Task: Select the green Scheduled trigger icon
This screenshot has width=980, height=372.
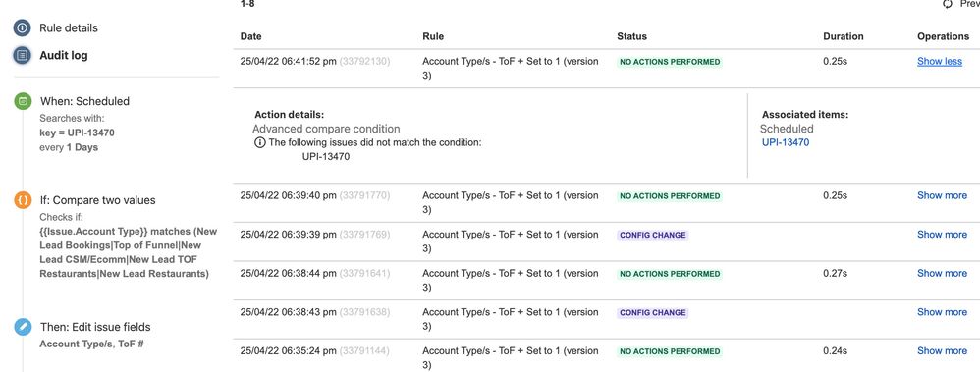Action: tap(23, 101)
